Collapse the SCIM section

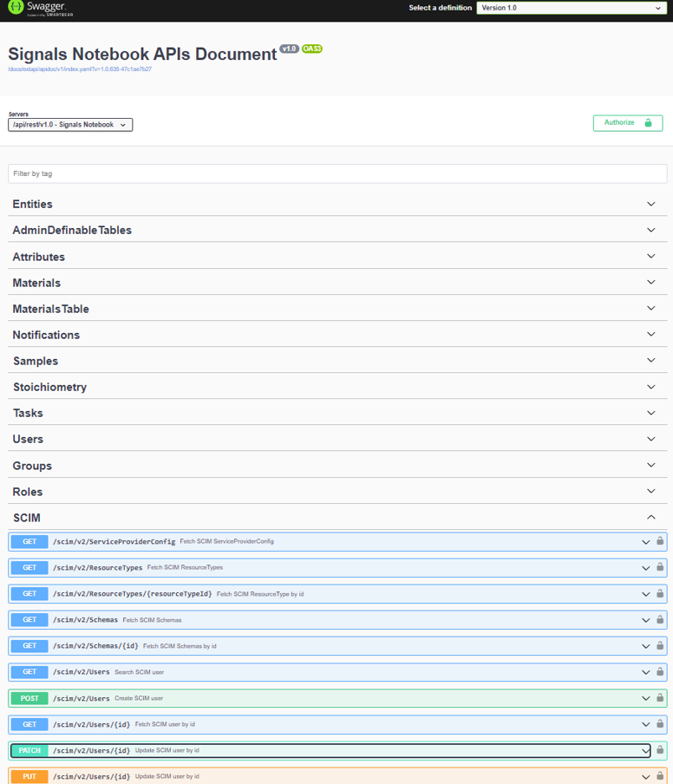(651, 518)
